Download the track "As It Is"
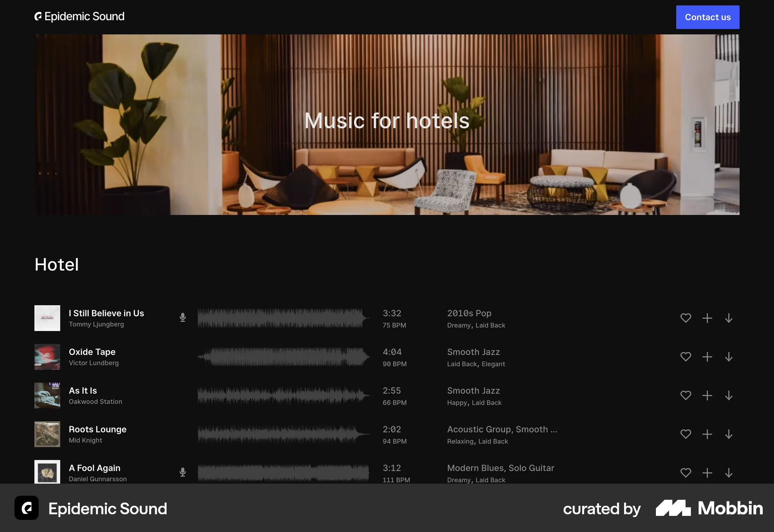 (x=728, y=395)
